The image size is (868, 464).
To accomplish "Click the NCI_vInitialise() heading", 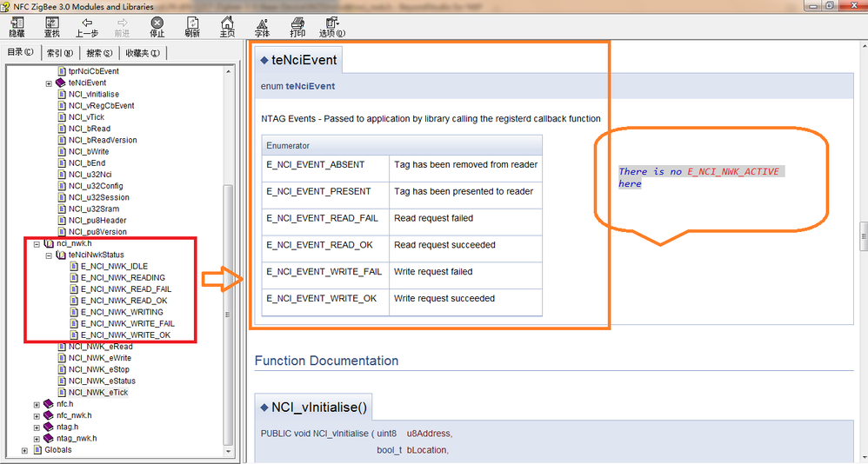I will [x=319, y=408].
